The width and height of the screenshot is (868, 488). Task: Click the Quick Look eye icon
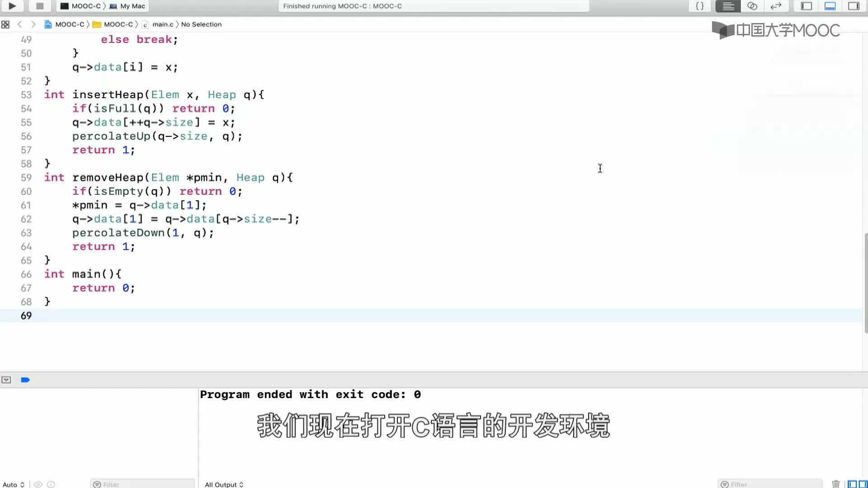[x=38, y=484]
